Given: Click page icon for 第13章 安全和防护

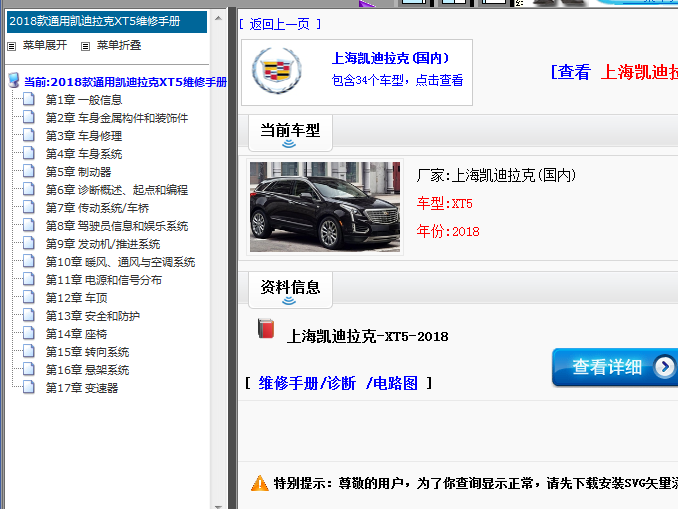Looking at the screenshot, I should tap(29, 316).
